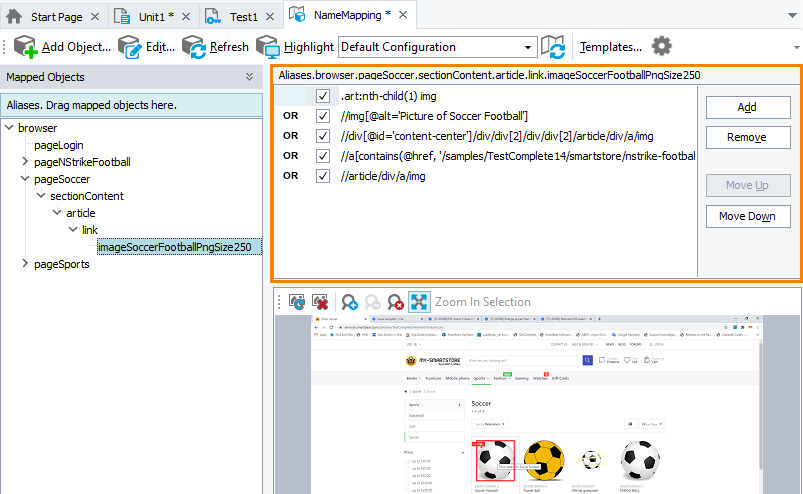Open the settings gear icon
Image resolution: width=803 pixels, height=494 pixels.
661,46
